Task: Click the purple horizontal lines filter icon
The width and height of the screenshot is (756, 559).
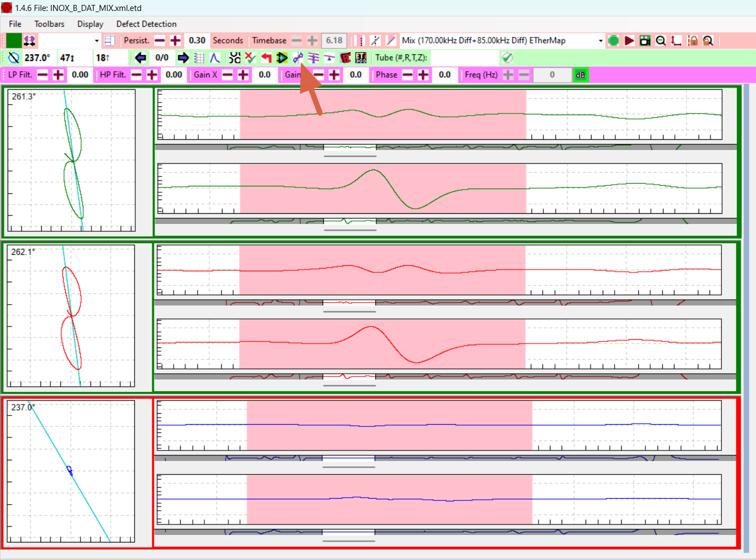Action: pos(313,58)
